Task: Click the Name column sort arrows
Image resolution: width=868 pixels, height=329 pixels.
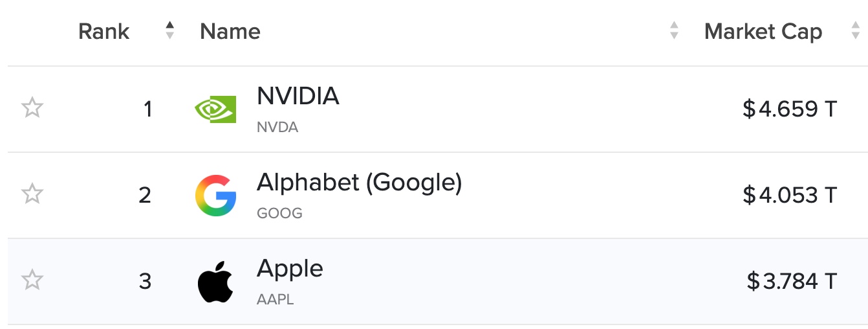Action: (674, 30)
